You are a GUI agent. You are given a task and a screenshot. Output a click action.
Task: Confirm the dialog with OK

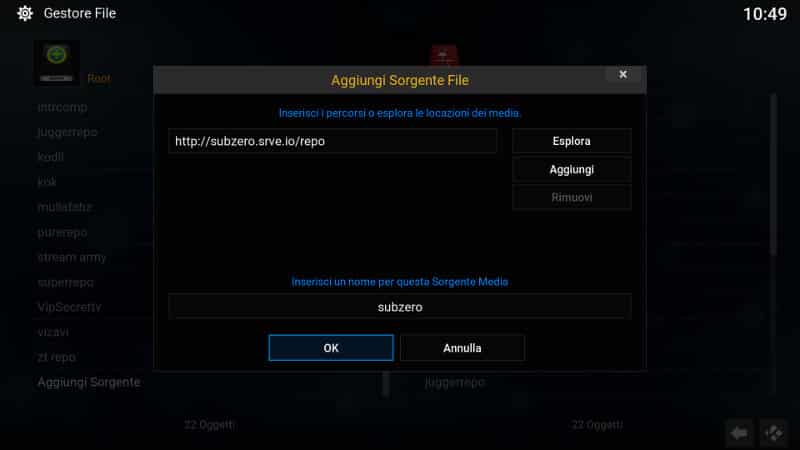point(331,348)
